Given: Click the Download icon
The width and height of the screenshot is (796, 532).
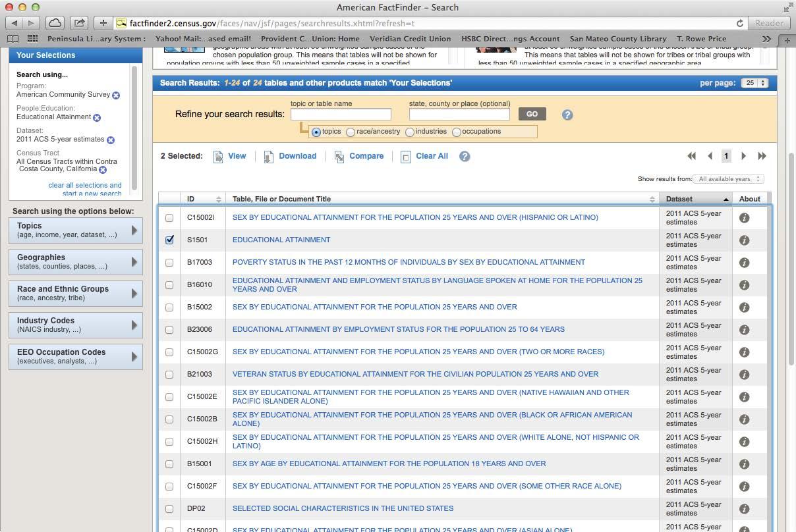Looking at the screenshot, I should point(269,157).
